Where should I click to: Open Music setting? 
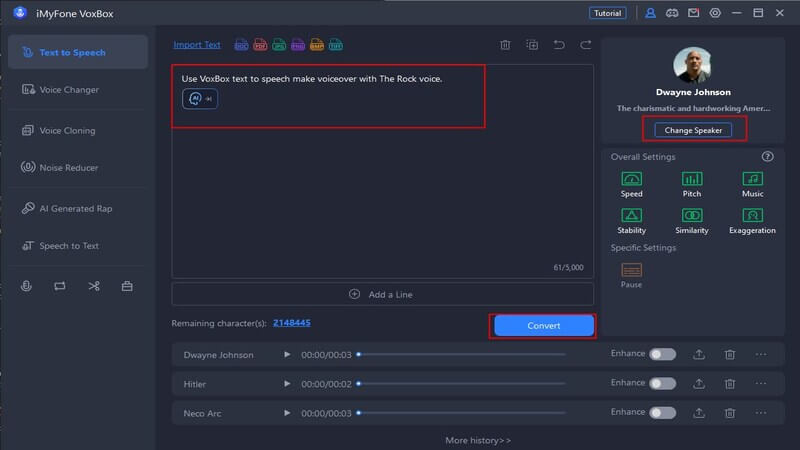[753, 184]
